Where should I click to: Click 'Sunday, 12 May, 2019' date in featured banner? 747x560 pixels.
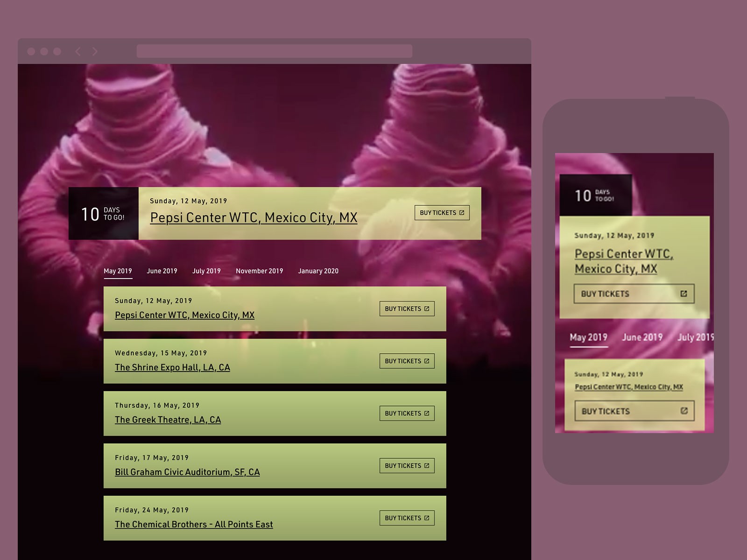pos(189,201)
